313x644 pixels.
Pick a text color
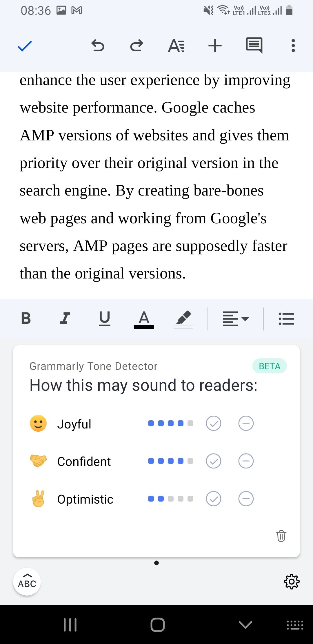(x=144, y=319)
